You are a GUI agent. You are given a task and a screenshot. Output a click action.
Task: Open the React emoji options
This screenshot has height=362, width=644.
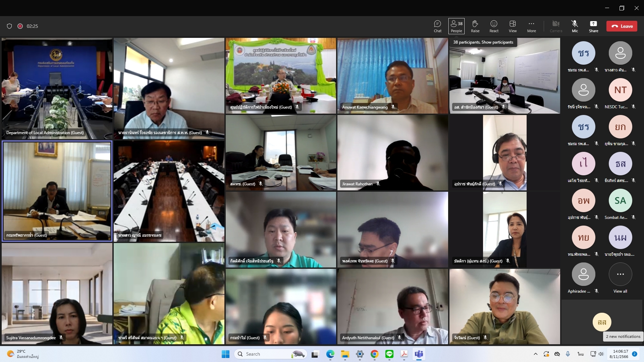(x=494, y=26)
